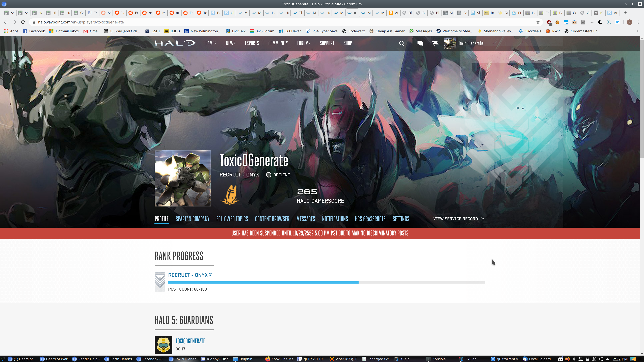644x362 pixels.
Task: Click the large profile avatar picture
Action: (182, 178)
